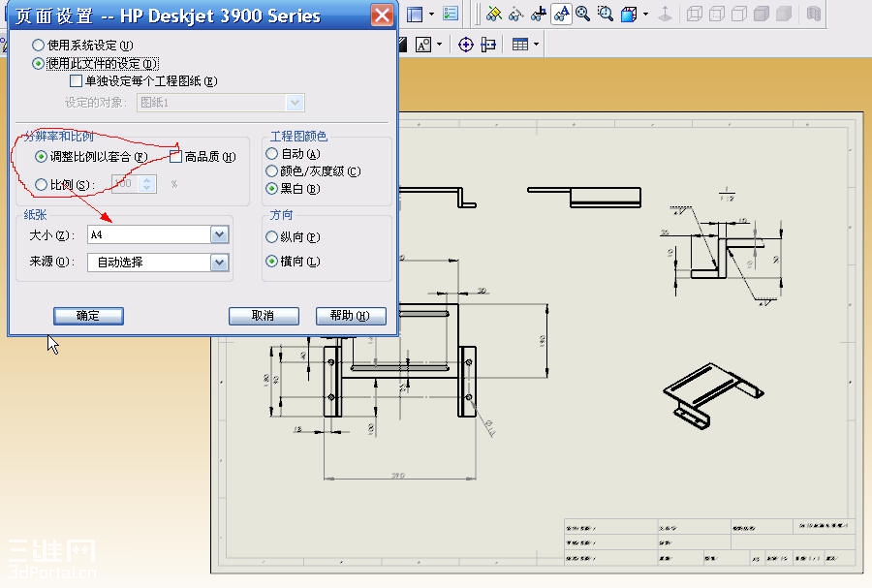Select the 使用此文件的设定 radio button
The width and height of the screenshot is (872, 588).
[38, 63]
